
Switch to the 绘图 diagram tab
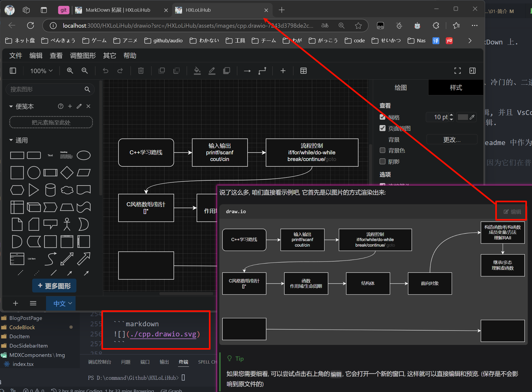pos(401,88)
